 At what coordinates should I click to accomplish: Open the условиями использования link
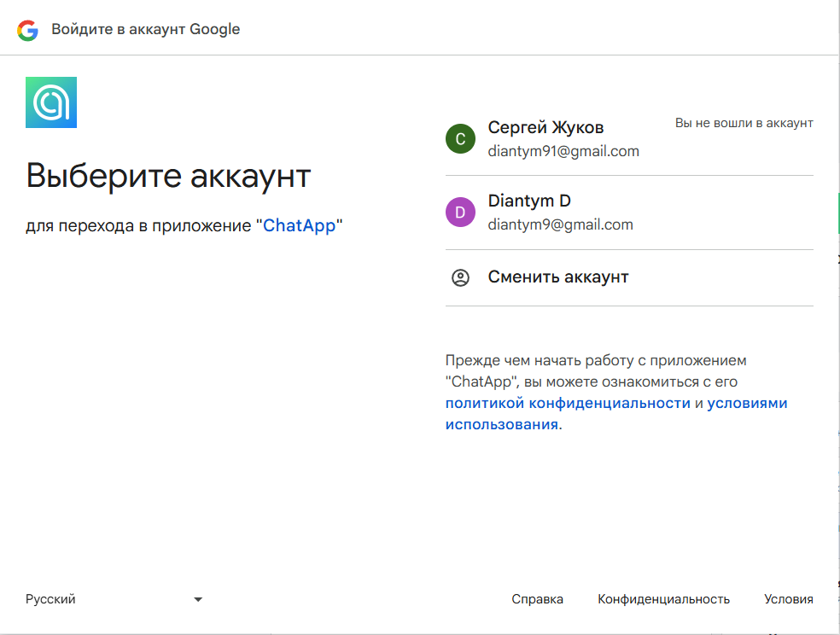tap(746, 403)
